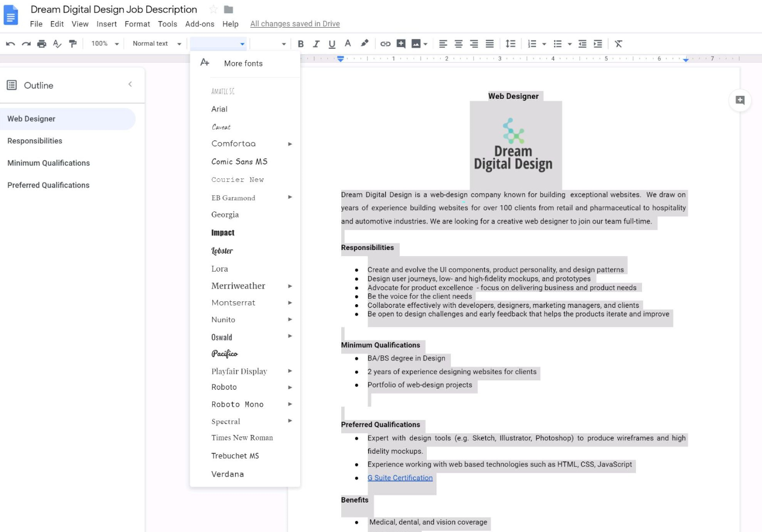Image resolution: width=762 pixels, height=532 pixels.
Task: Run spelling and grammar check
Action: tap(57, 43)
